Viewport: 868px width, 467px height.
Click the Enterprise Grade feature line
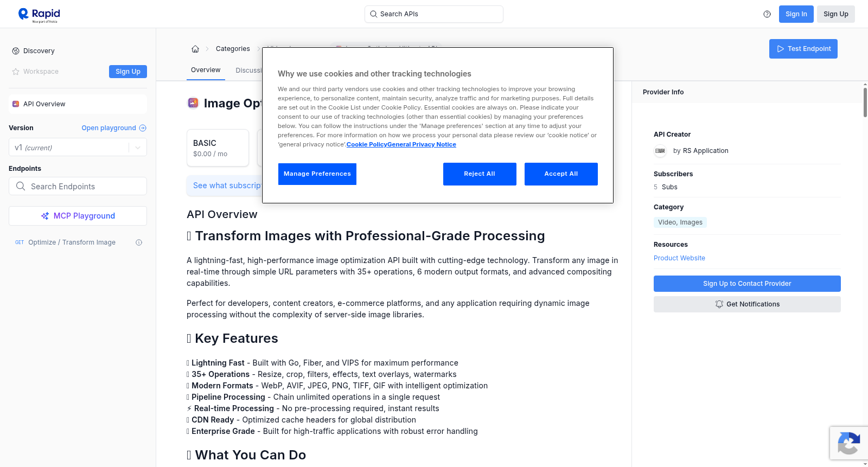(x=332, y=431)
